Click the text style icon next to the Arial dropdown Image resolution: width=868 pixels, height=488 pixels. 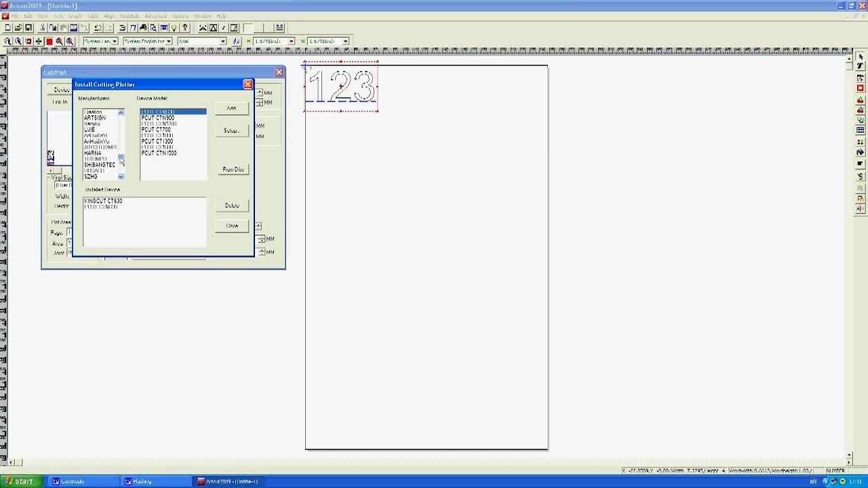coord(236,41)
